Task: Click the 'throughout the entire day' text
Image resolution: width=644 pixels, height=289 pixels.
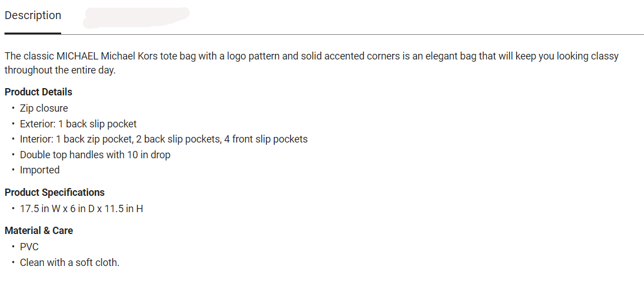Action: coord(60,70)
